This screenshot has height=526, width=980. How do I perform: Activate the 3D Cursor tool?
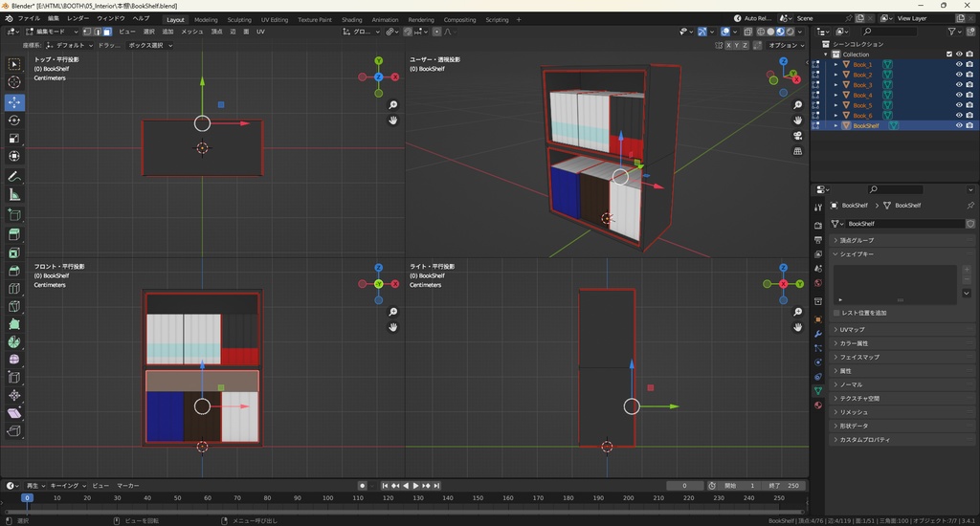pyautogui.click(x=14, y=82)
